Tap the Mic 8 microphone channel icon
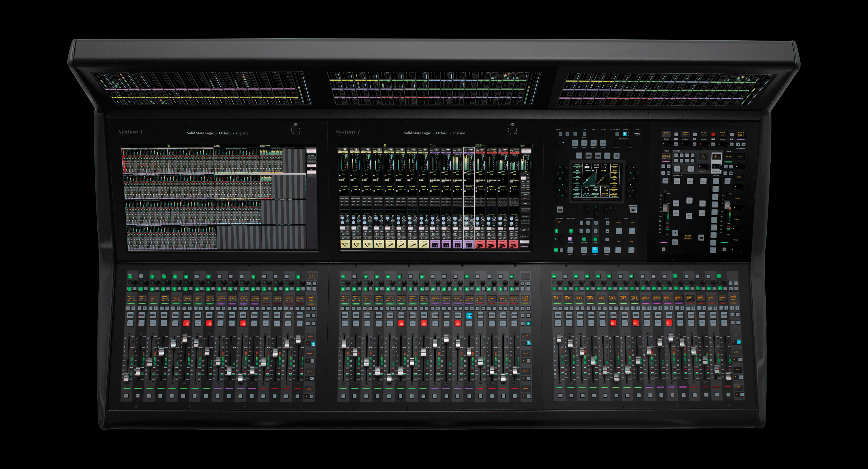 pyautogui.click(x=425, y=244)
